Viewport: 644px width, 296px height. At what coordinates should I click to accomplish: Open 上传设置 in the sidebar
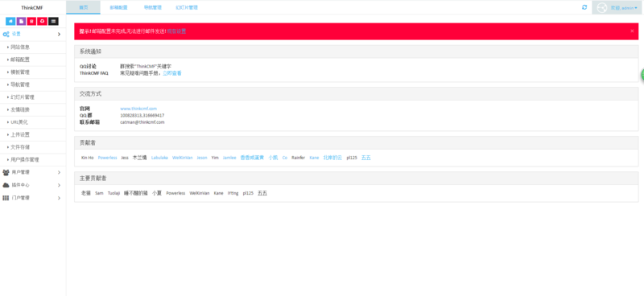[x=33, y=134]
